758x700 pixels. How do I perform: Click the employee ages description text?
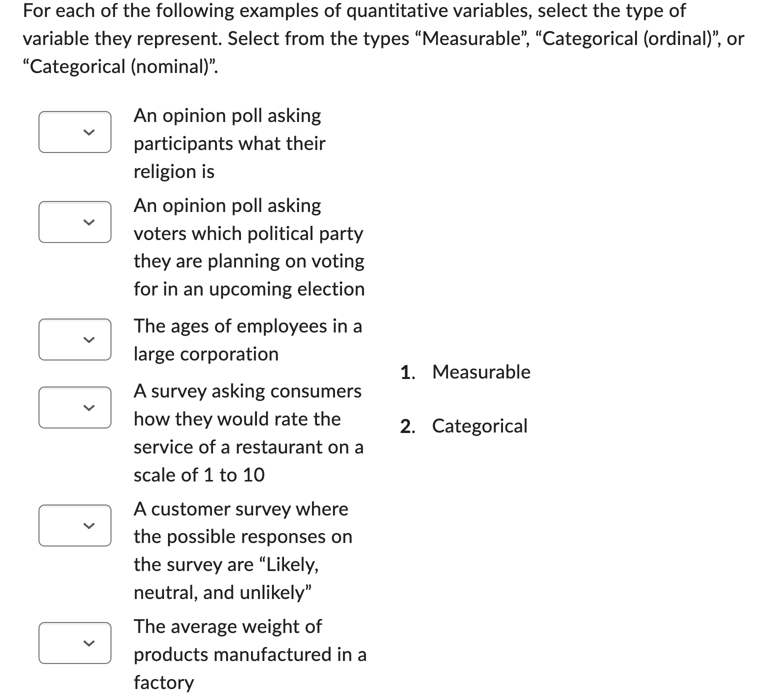click(247, 340)
